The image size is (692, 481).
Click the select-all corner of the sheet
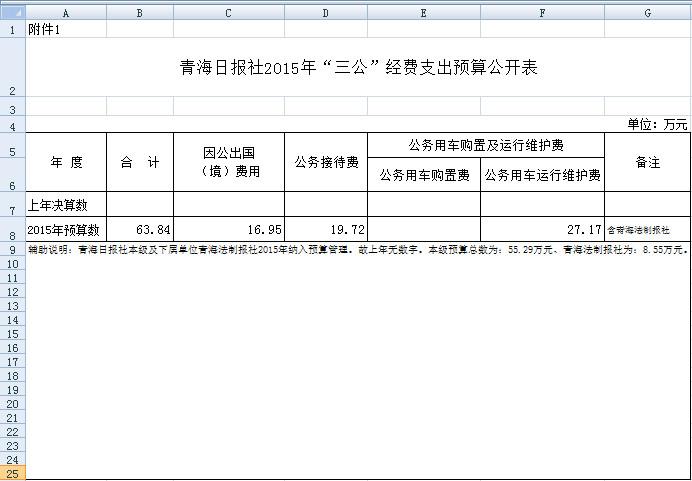[13, 13]
